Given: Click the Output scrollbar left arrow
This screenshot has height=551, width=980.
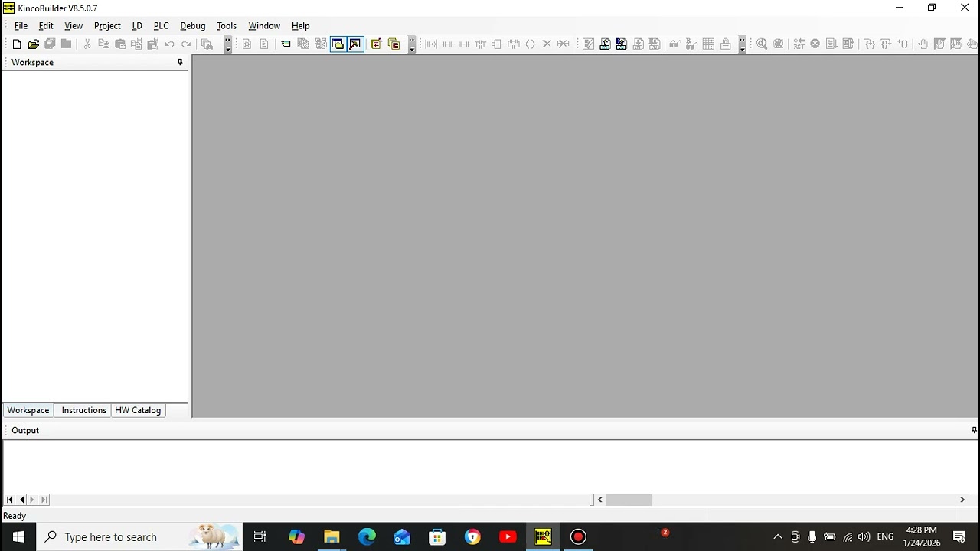Looking at the screenshot, I should tap(599, 500).
